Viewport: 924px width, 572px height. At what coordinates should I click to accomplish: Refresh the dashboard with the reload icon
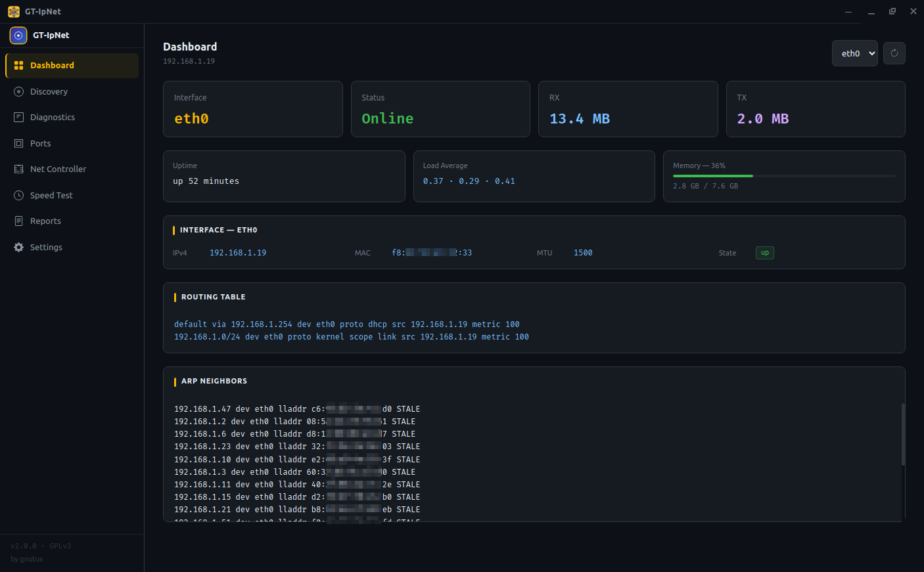coord(894,53)
